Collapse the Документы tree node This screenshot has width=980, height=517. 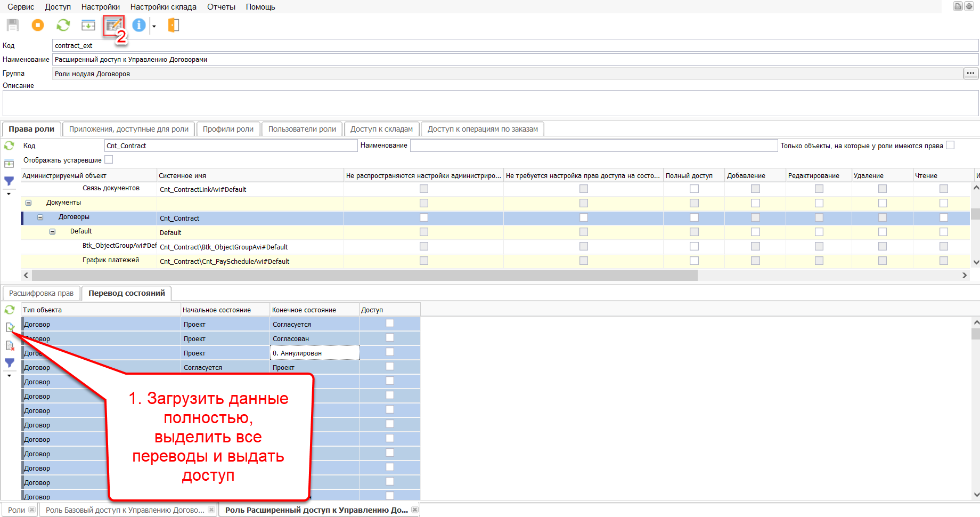29,203
